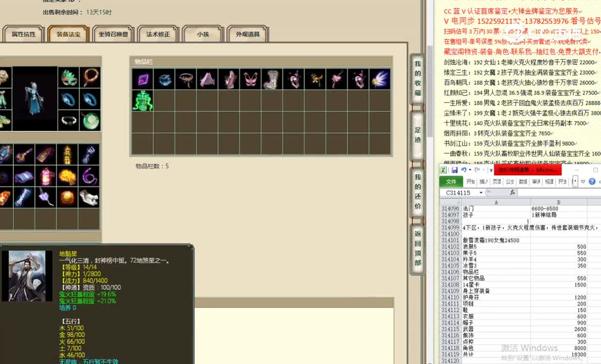This screenshot has width=601, height=364.
Task: Open the Name Box dropdown arrow
Action: pos(481,193)
